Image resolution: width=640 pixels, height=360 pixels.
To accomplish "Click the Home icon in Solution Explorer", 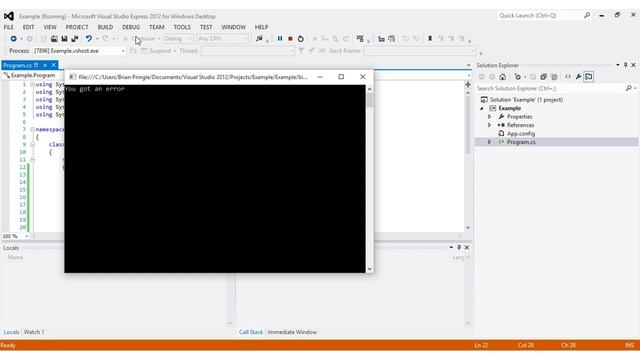I will 502,77.
